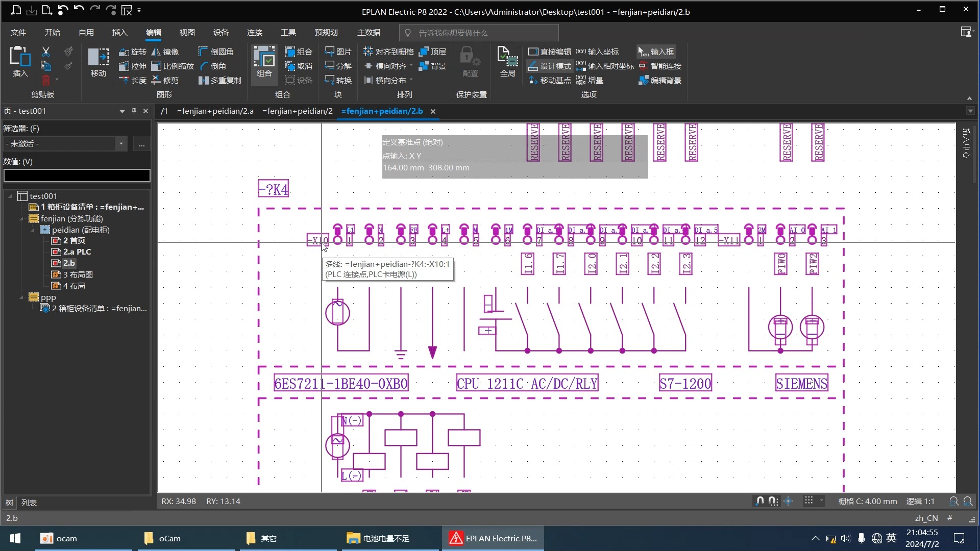Click 编辑背景 (Edit background)

click(660, 80)
